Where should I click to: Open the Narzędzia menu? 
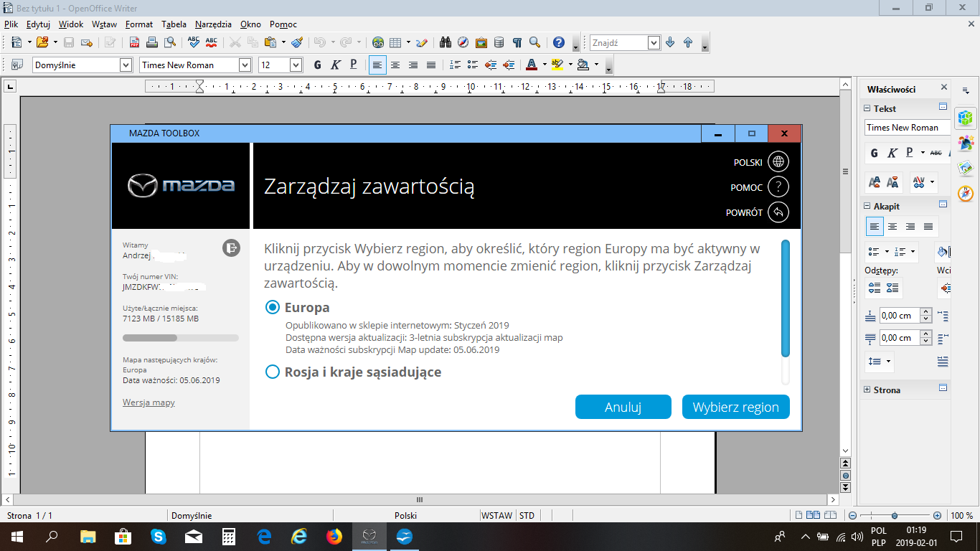(x=214, y=24)
